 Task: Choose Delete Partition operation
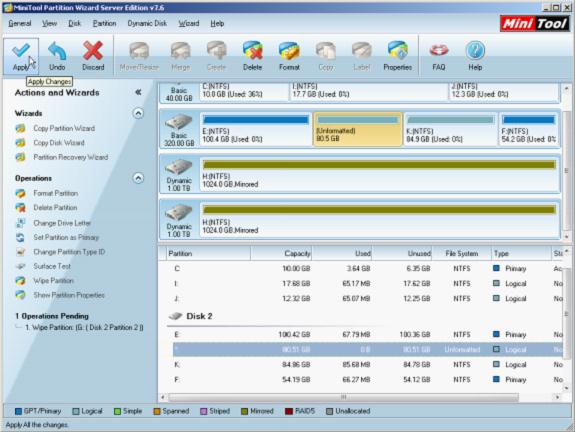point(55,208)
